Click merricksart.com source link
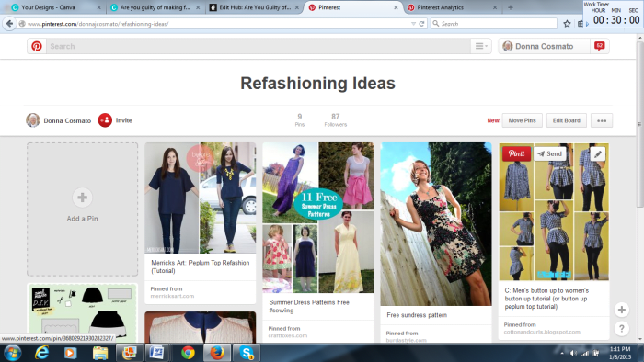The width and height of the screenshot is (644, 362). click(172, 296)
